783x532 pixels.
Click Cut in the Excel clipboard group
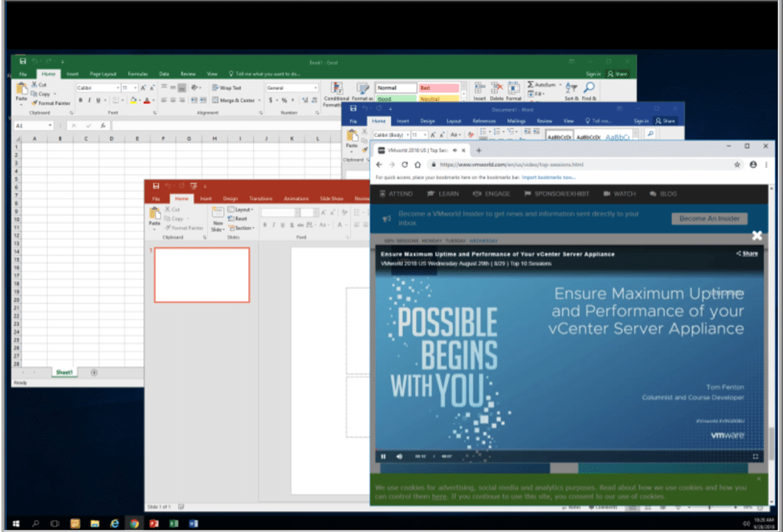(39, 84)
